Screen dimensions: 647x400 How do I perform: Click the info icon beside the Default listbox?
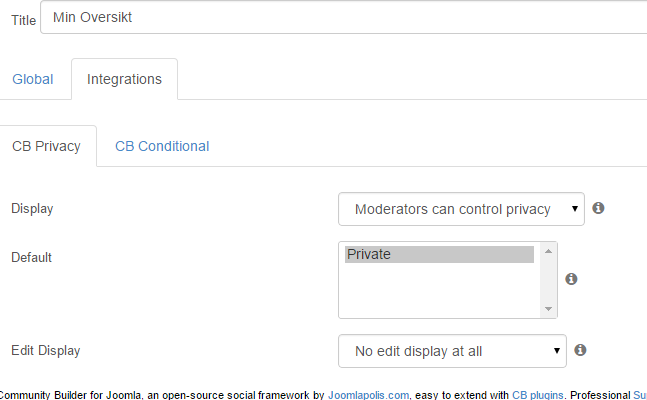tap(571, 279)
